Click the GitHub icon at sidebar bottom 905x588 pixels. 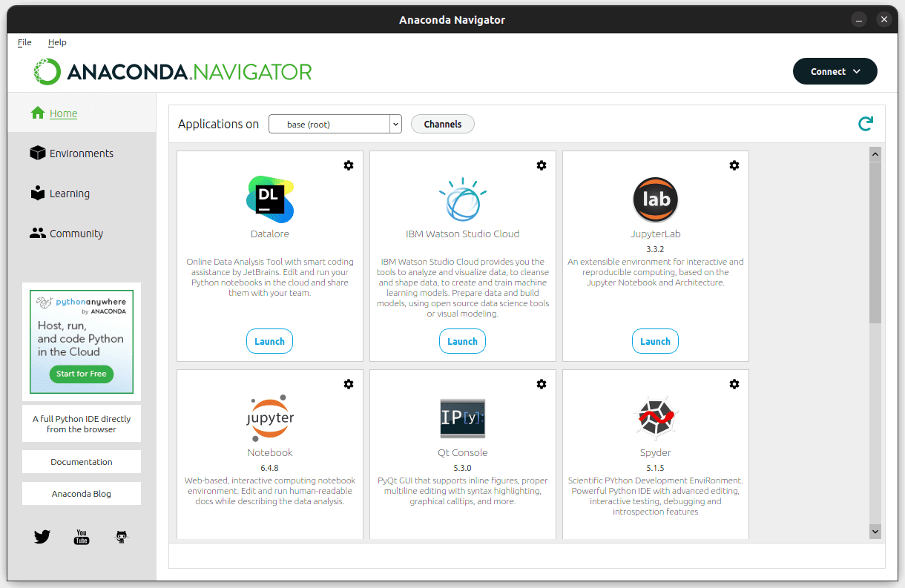[121, 537]
